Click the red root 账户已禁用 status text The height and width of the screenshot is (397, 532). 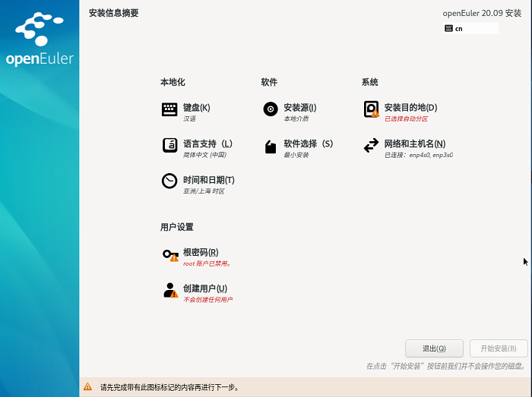pos(207,263)
